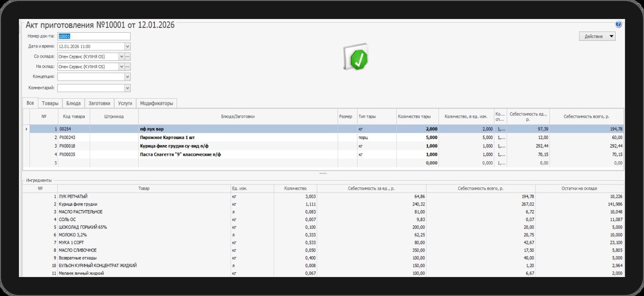
Task: Expand the Дата и время dropdown arrow
Action: (128, 46)
